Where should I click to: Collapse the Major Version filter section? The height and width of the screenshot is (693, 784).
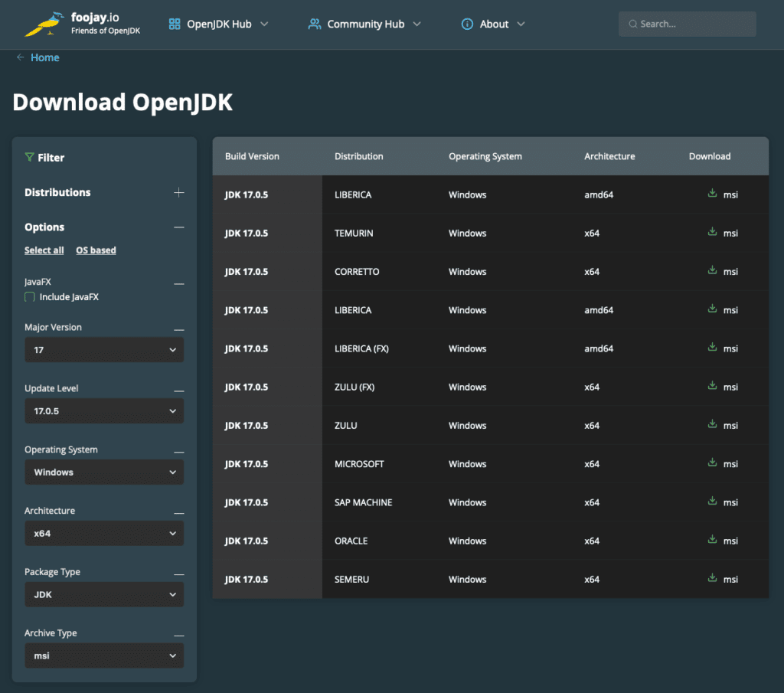[179, 330]
